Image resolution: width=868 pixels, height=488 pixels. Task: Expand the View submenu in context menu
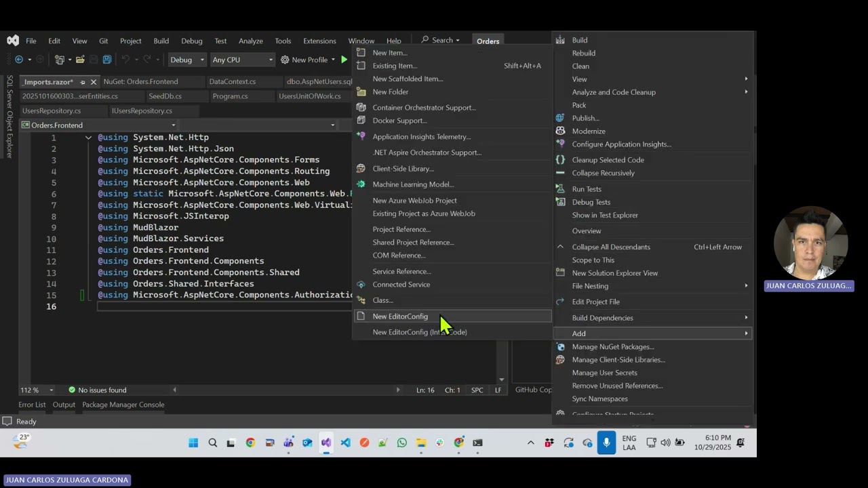[x=654, y=79]
